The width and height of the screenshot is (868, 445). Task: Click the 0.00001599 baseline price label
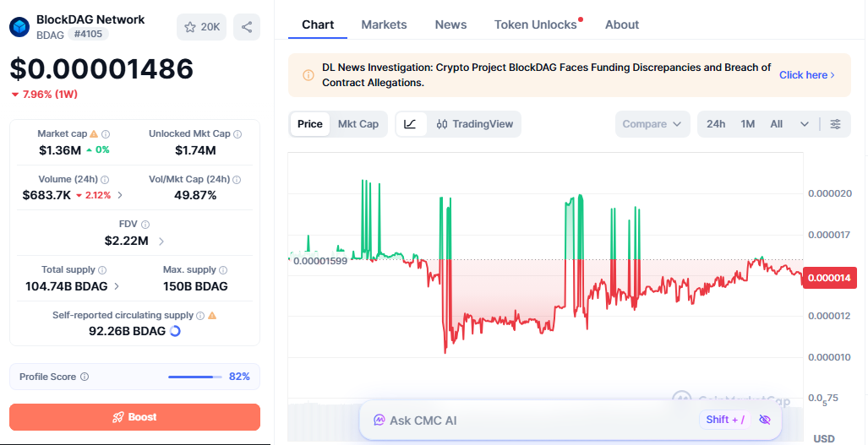pos(320,261)
